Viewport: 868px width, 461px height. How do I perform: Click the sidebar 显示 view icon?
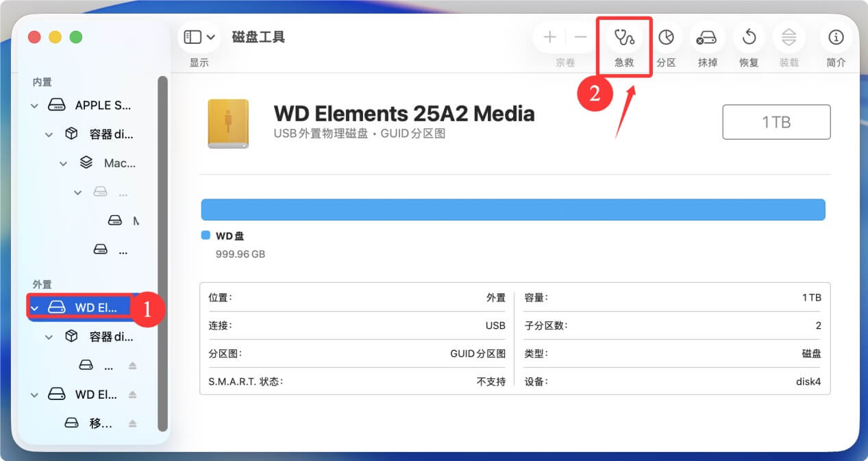pyautogui.click(x=193, y=37)
